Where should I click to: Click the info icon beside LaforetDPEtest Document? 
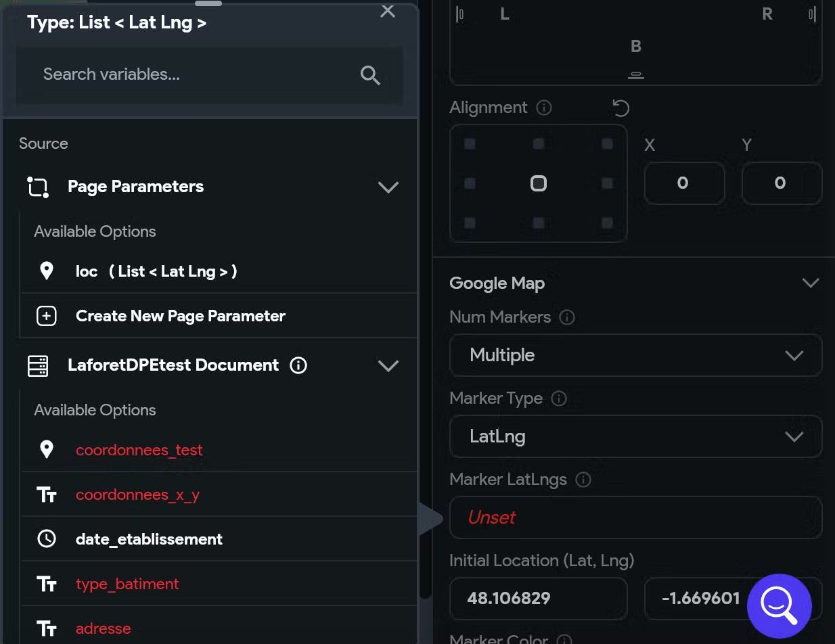[298, 365]
